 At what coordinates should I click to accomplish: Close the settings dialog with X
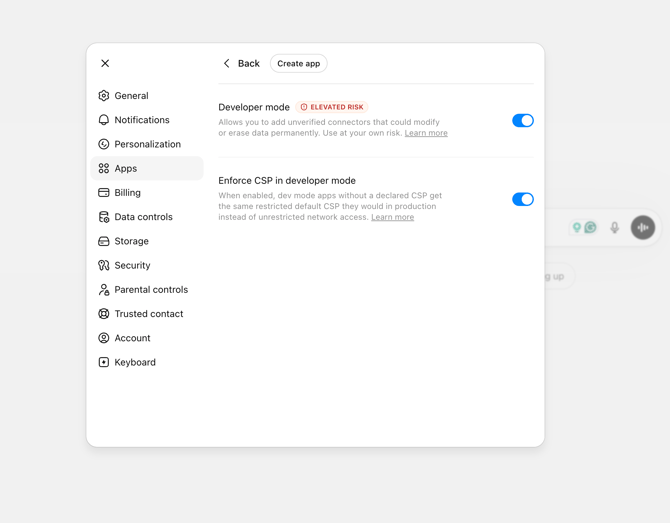click(x=105, y=63)
